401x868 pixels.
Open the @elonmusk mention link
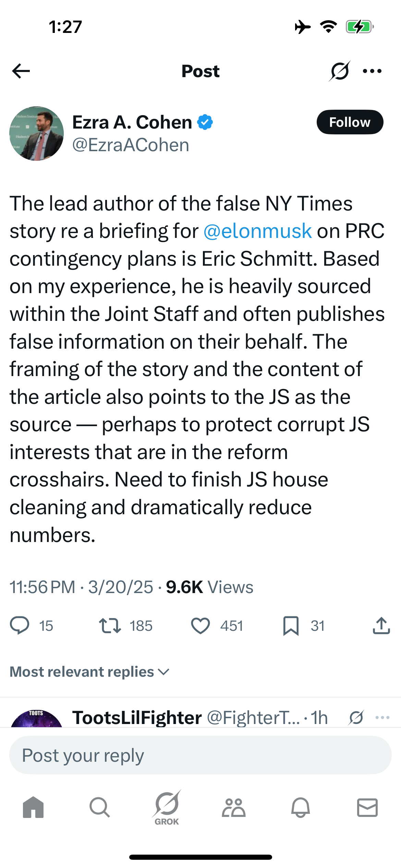click(257, 231)
